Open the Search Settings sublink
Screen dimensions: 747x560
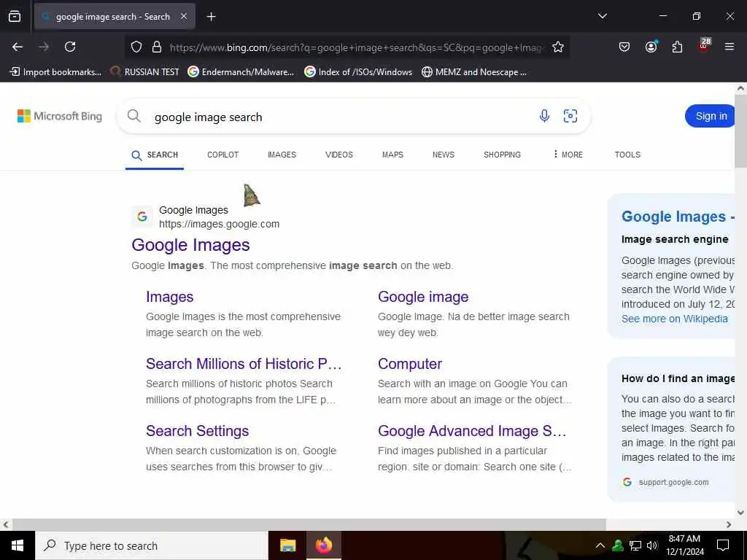pyautogui.click(x=197, y=431)
